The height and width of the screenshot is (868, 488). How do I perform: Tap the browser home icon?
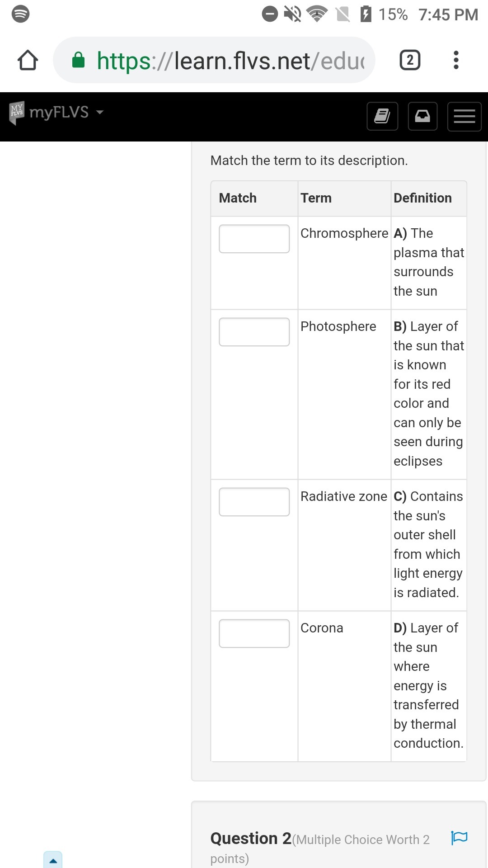(x=28, y=60)
